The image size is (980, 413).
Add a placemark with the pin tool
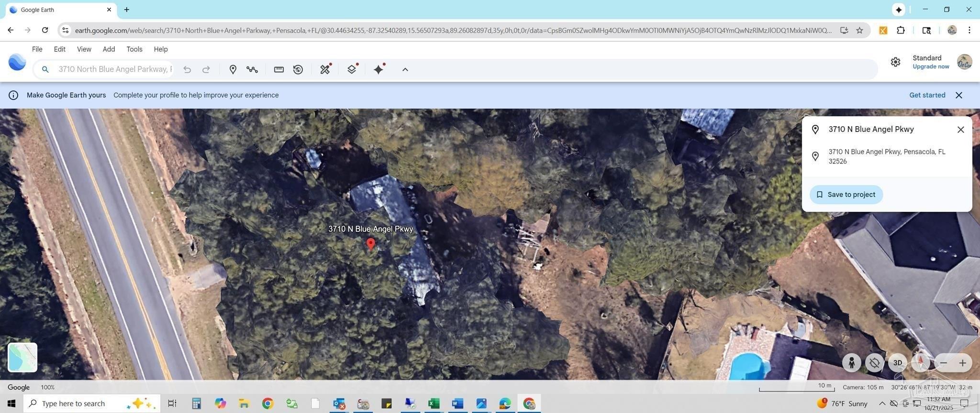233,69
